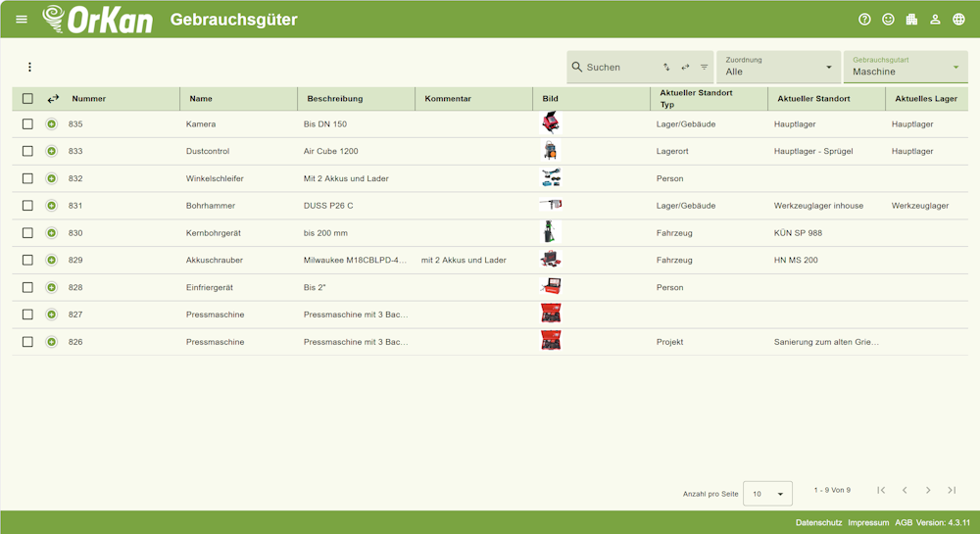This screenshot has height=534, width=980.
Task: Click the swap arrows icon in table header
Action: click(53, 99)
